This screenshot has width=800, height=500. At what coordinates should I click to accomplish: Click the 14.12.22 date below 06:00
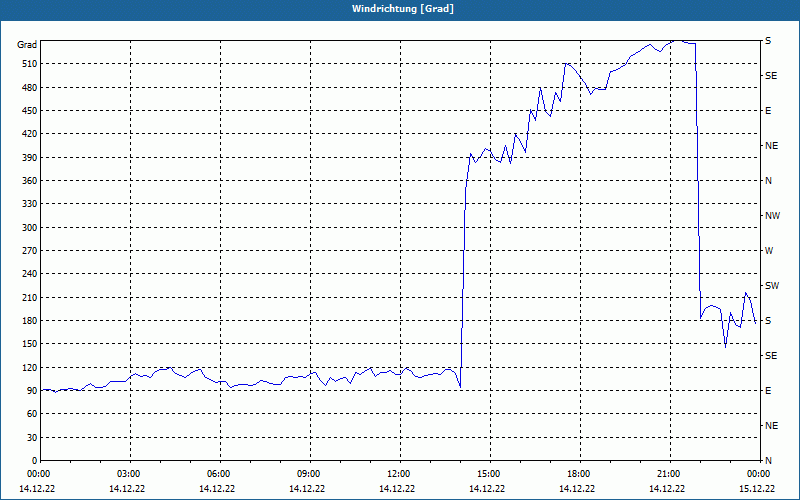click(x=217, y=489)
